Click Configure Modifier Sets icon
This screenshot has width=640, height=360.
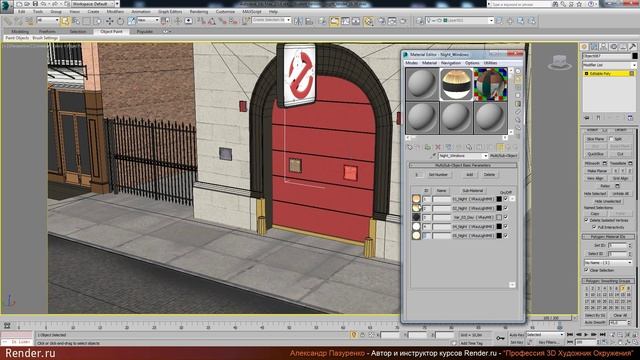(630, 118)
